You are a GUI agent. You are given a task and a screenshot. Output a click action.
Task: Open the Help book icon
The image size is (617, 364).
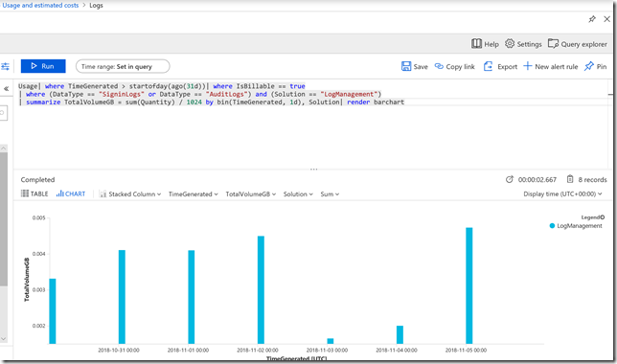pyautogui.click(x=476, y=44)
